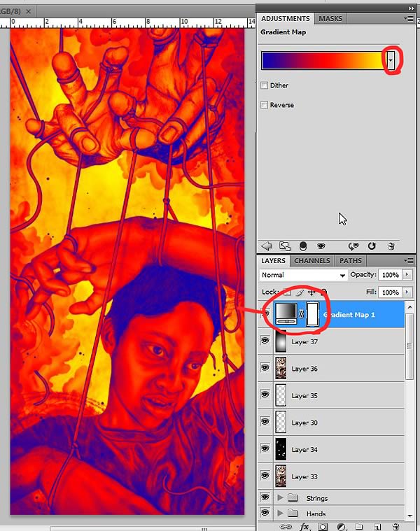Open the Layers panel options menu
The height and width of the screenshot is (531, 420).
click(409, 261)
